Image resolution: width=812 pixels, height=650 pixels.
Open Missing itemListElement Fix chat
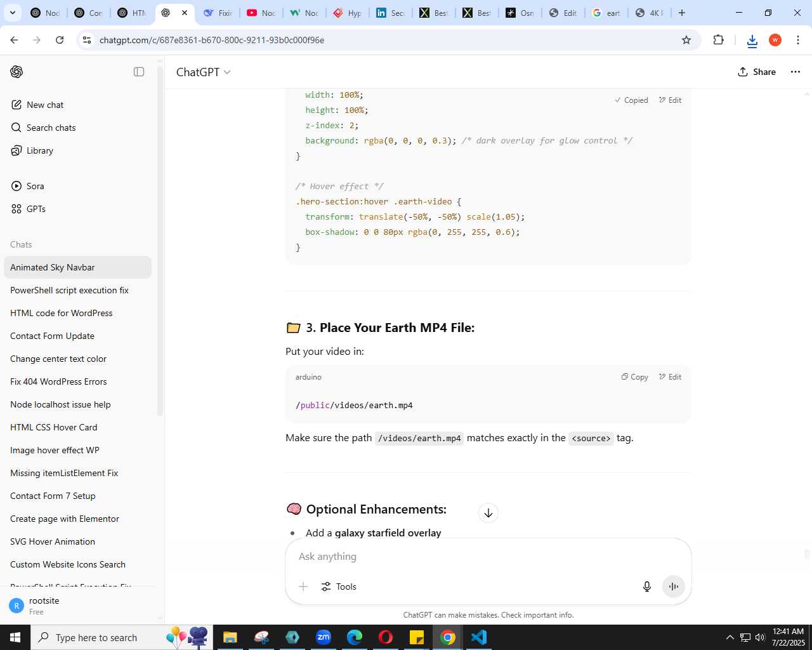(x=77, y=473)
